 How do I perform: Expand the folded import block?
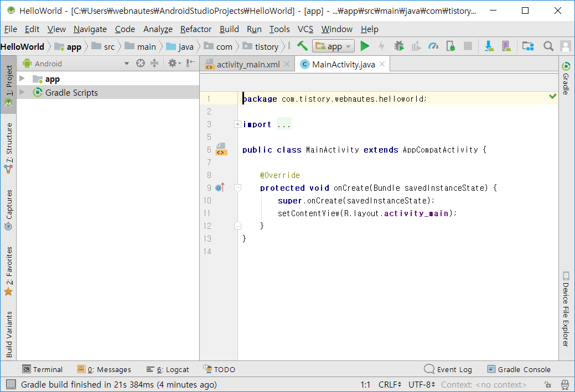[237, 124]
